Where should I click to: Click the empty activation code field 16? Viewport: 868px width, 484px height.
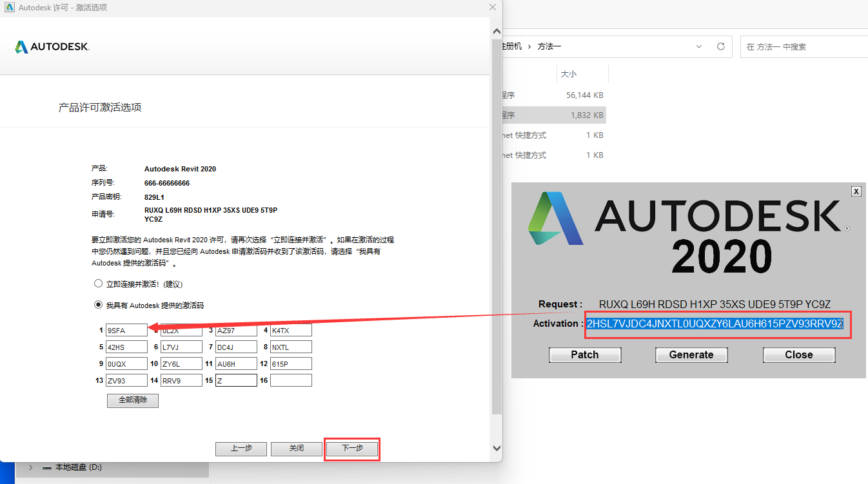[291, 380]
